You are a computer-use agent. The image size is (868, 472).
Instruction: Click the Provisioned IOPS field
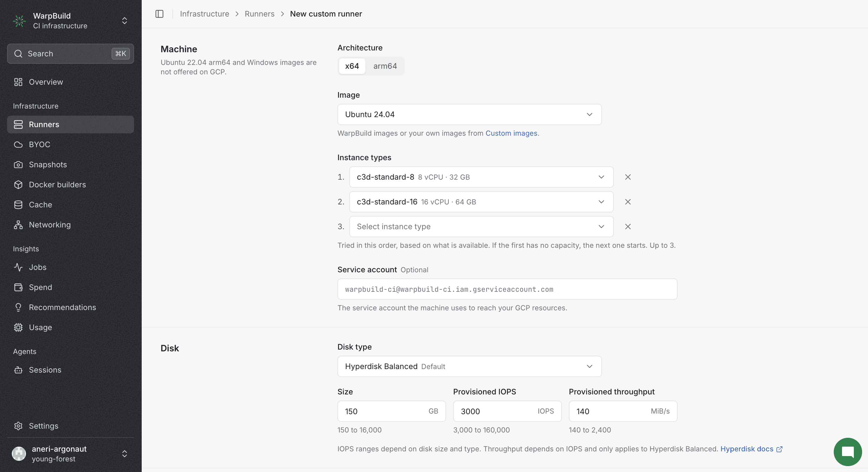(x=507, y=411)
